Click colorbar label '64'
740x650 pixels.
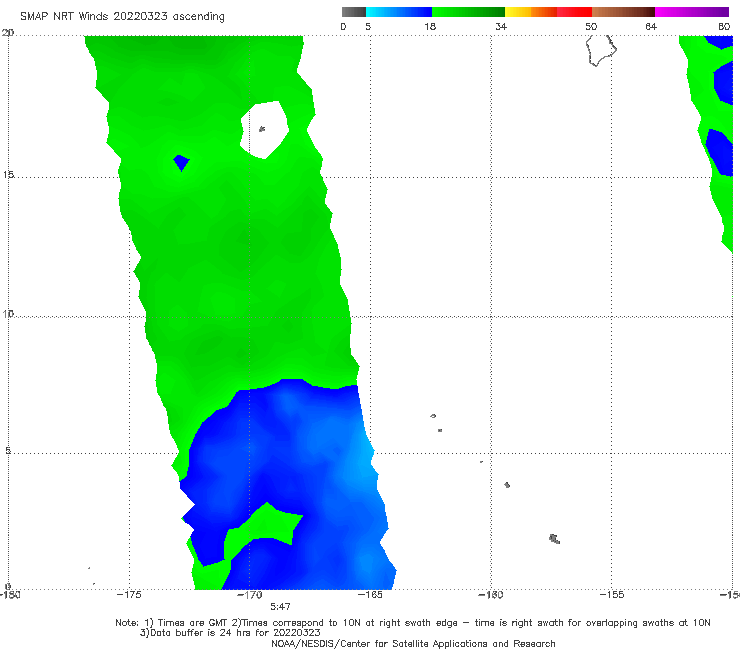point(651,27)
